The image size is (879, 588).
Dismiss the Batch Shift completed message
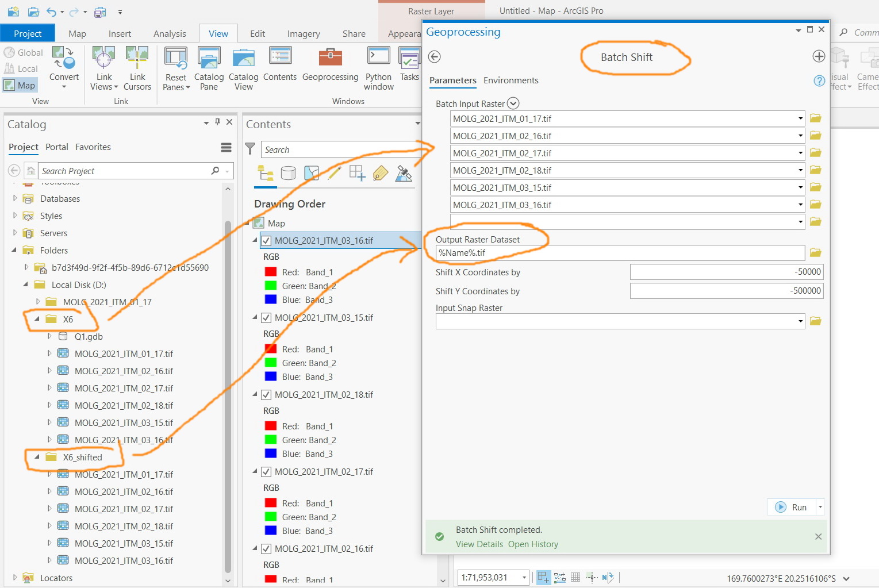(818, 536)
